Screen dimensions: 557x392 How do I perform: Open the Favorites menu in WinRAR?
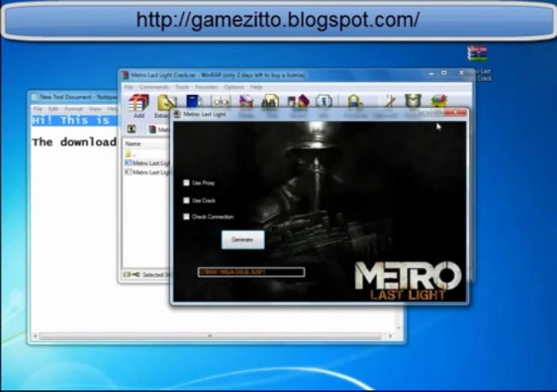coord(206,87)
